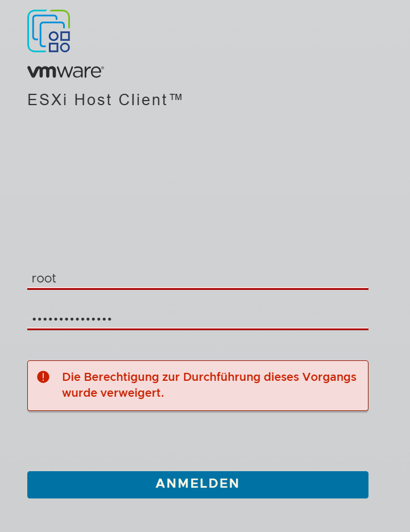The image size is (410, 532).
Task: Click the red exclamation error icon
Action: click(43, 377)
